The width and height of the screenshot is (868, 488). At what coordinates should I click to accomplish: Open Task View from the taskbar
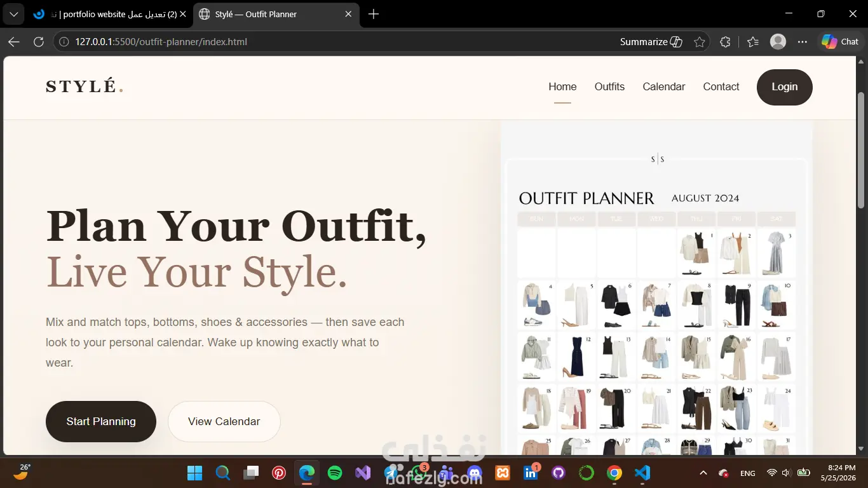point(251,473)
